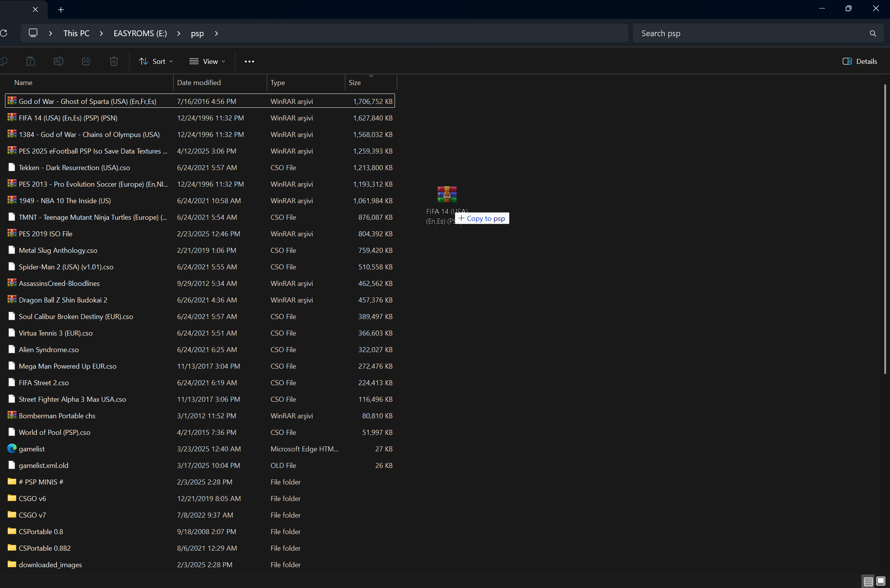The width and height of the screenshot is (890, 588).
Task: Toggle the Details pane
Action: pos(860,61)
